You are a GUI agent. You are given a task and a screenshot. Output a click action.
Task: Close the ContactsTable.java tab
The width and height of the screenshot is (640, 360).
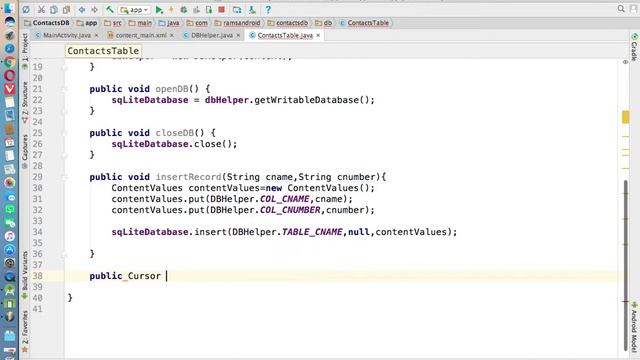[x=318, y=36]
